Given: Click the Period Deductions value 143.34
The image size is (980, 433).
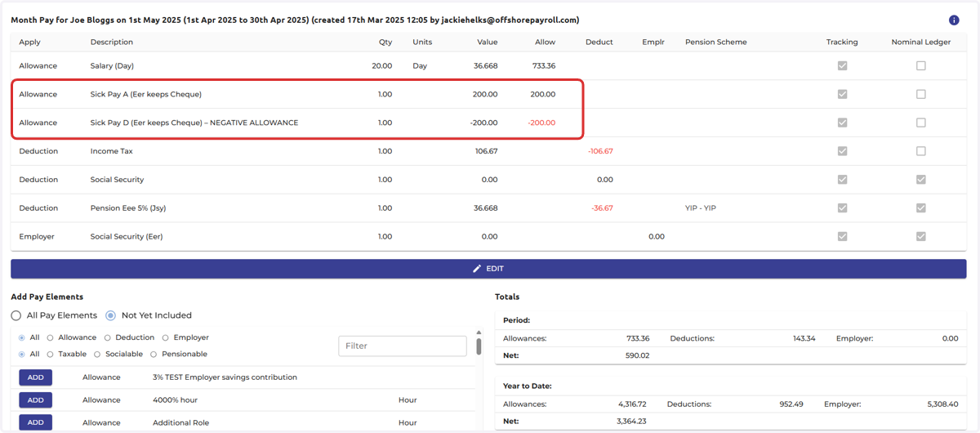Looking at the screenshot, I should [803, 338].
